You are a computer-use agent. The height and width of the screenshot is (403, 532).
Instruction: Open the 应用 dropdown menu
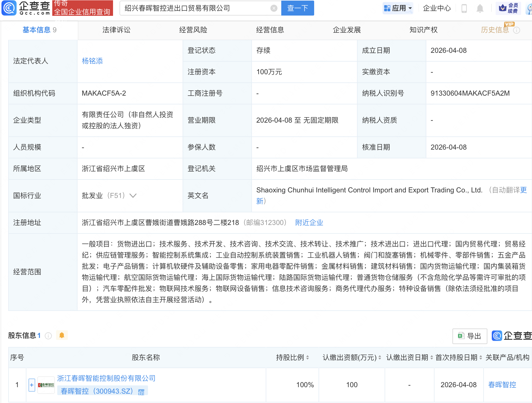click(x=398, y=8)
